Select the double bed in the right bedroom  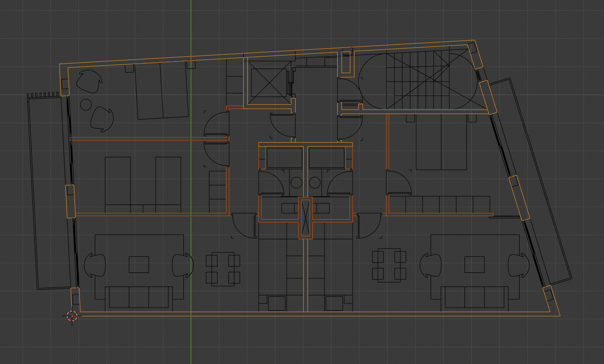click(441, 142)
